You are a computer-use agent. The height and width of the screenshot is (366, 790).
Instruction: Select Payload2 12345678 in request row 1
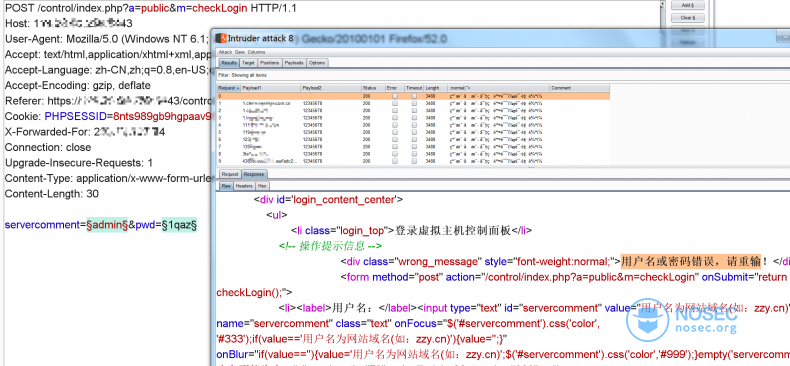312,103
